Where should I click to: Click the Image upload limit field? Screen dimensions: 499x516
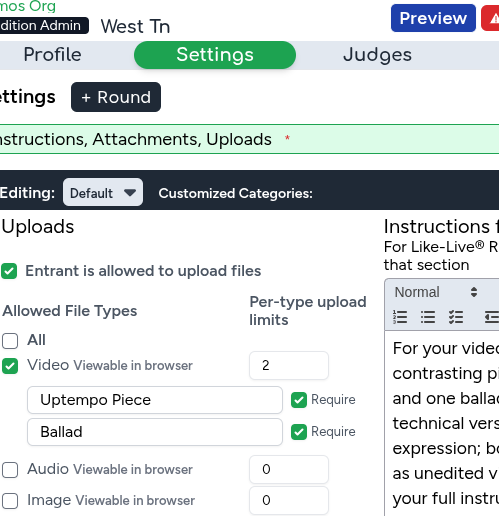point(289,500)
